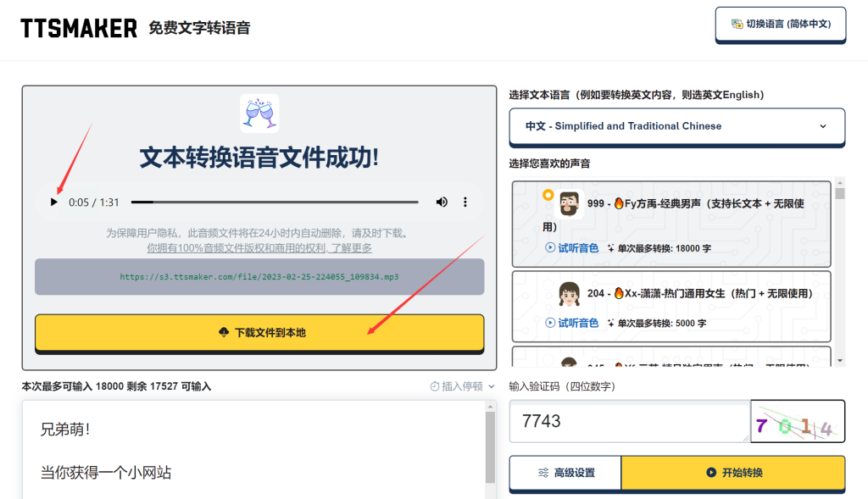This screenshot has height=499, width=868.
Task: Click the captcha code input field
Action: point(627,422)
